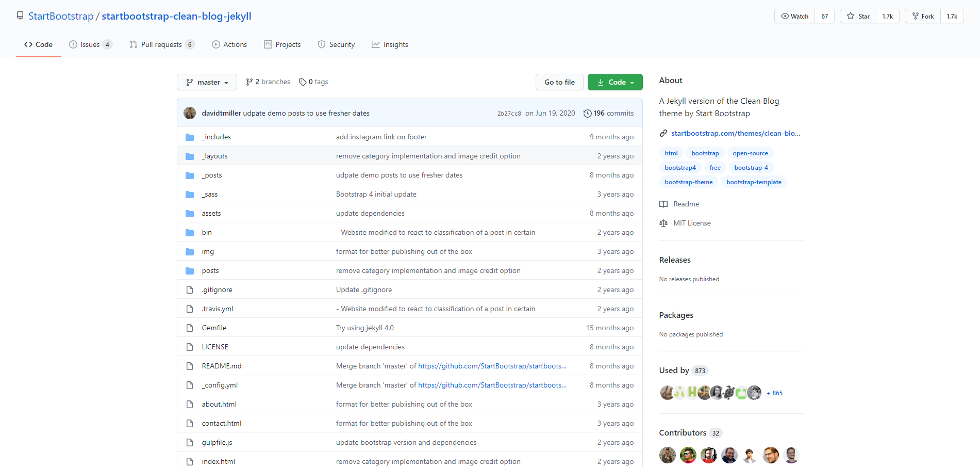Open the 196 commits history

[608, 113]
